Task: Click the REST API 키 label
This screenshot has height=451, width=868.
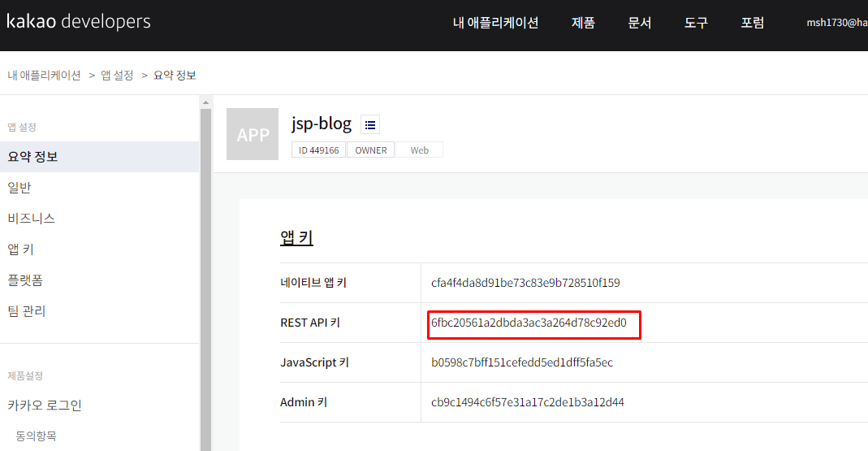Action: click(310, 323)
